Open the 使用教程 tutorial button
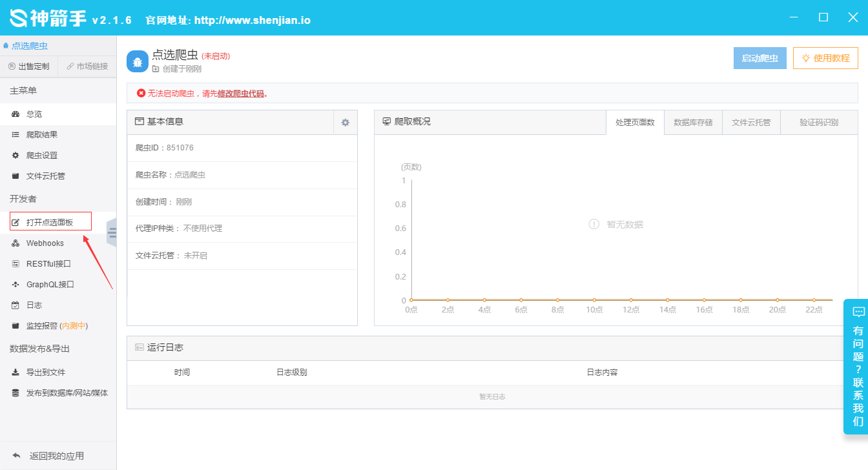 tap(825, 58)
